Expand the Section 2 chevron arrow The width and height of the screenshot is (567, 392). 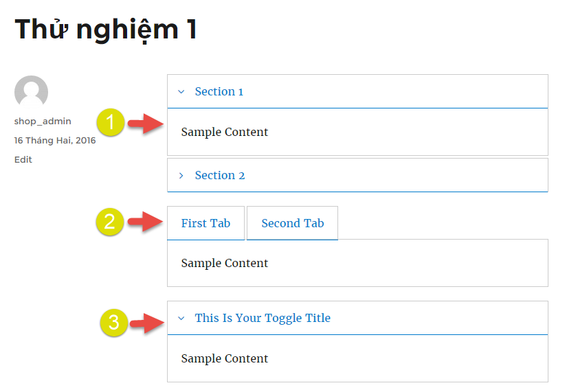coord(181,176)
